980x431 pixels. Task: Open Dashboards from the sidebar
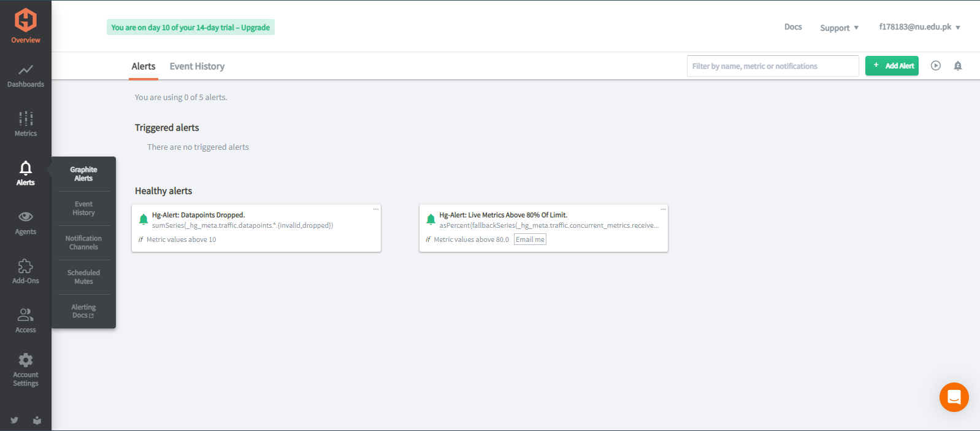pos(26,76)
